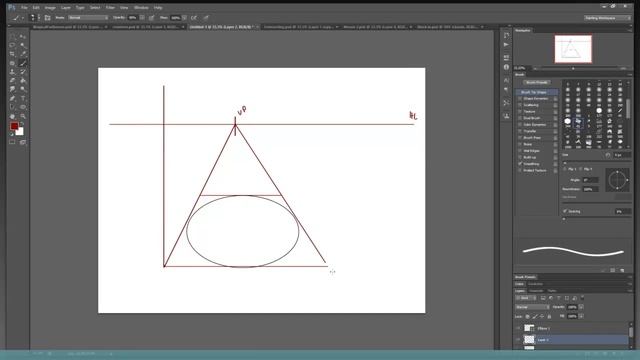640x360 pixels.
Task: Check the Flip X option
Action: pyautogui.click(x=565, y=169)
